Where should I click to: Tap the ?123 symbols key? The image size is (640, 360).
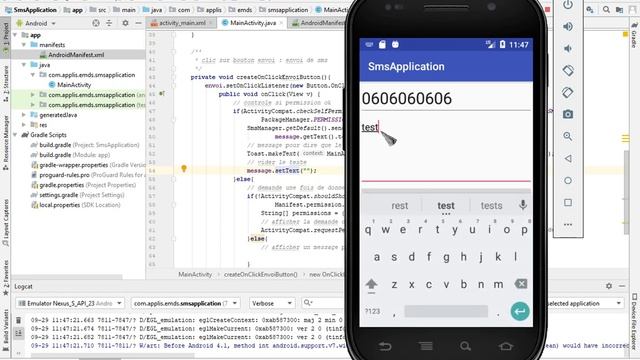click(372, 312)
